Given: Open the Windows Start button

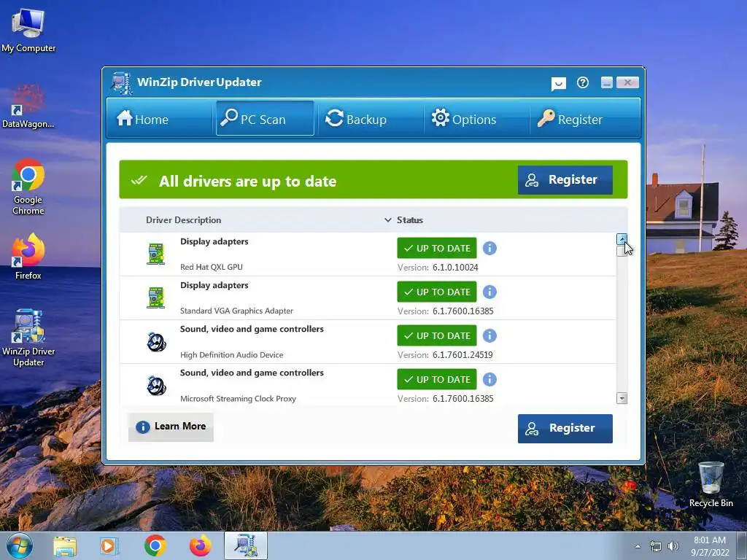Looking at the screenshot, I should point(19,545).
